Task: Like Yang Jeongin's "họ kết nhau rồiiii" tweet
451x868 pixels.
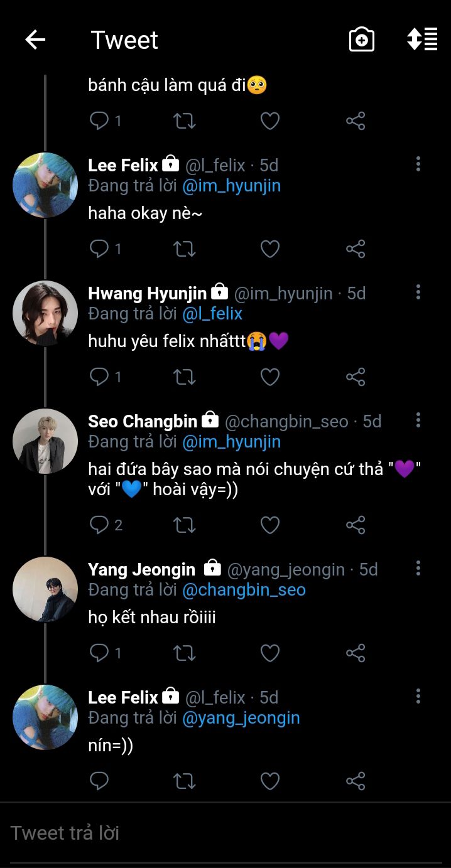Action: coord(270,653)
